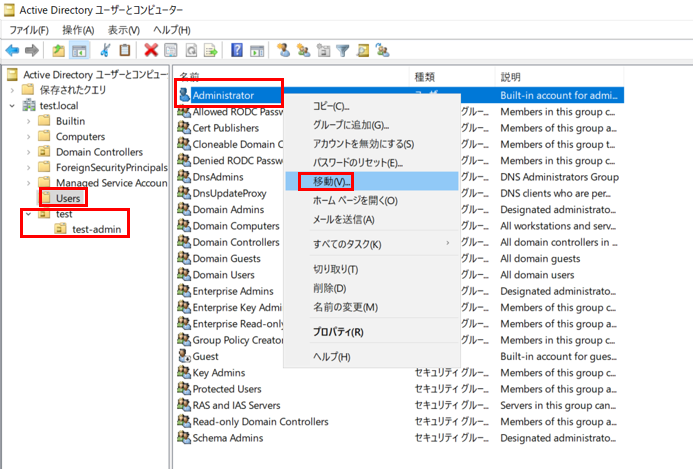Select Read-only Domain Controllers row
The height and width of the screenshot is (469, 693).
click(x=260, y=422)
